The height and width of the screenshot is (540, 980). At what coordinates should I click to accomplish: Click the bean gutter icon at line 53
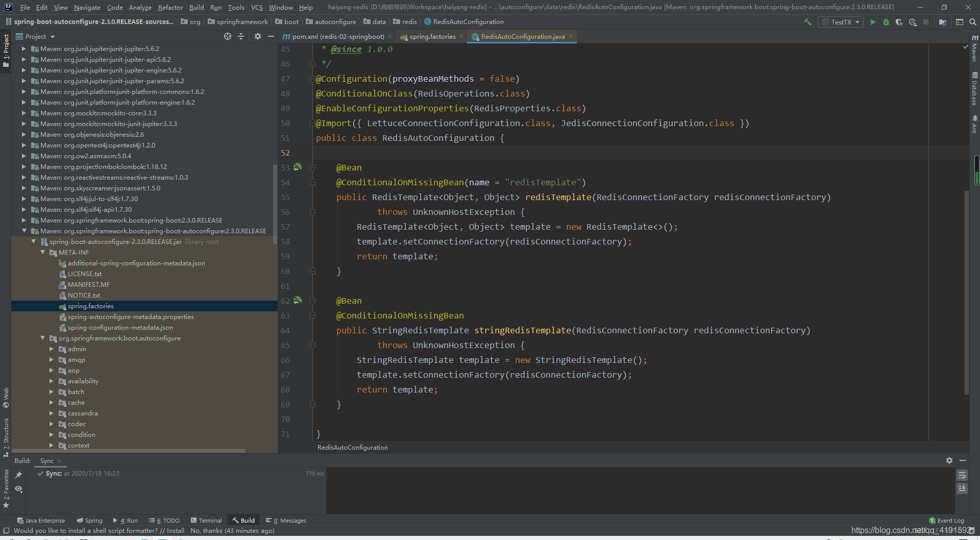coord(298,167)
